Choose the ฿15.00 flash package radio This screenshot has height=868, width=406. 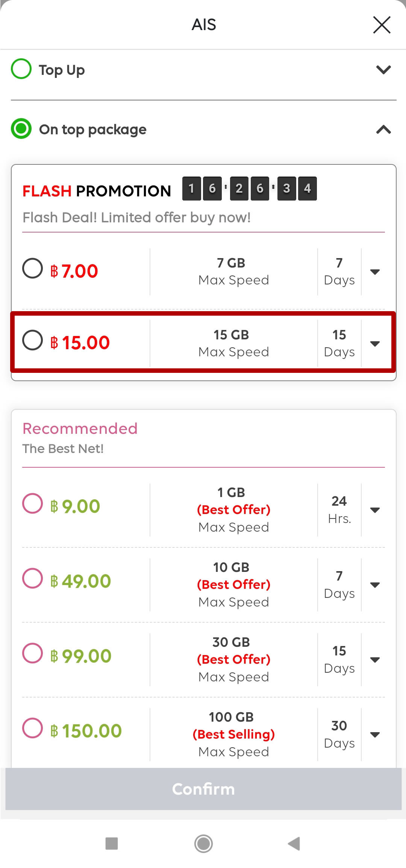tap(33, 340)
